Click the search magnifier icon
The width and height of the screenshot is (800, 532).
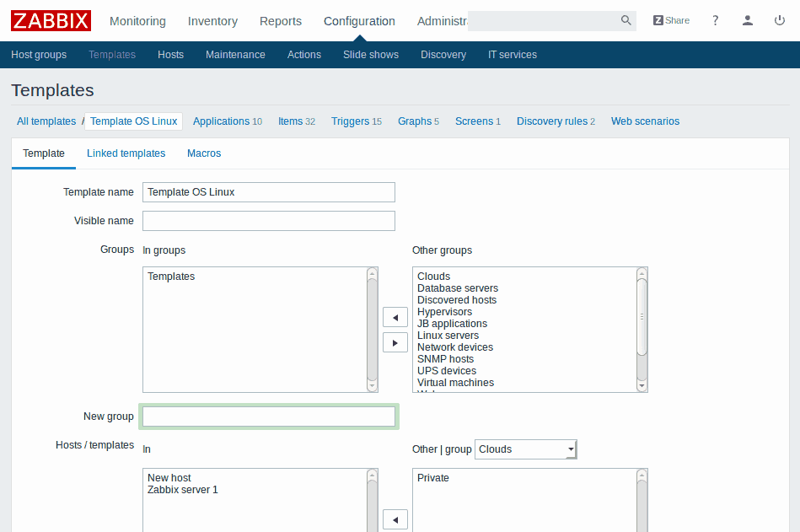626,21
